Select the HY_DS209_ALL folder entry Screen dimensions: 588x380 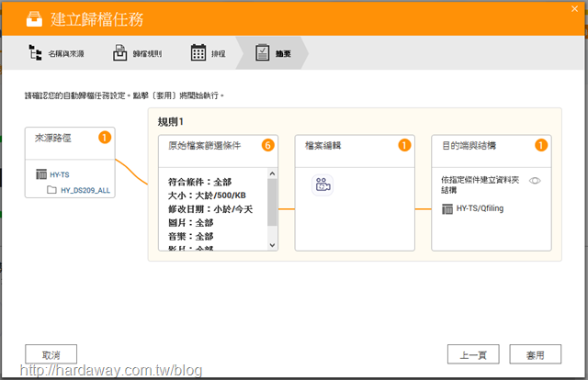click(85, 190)
